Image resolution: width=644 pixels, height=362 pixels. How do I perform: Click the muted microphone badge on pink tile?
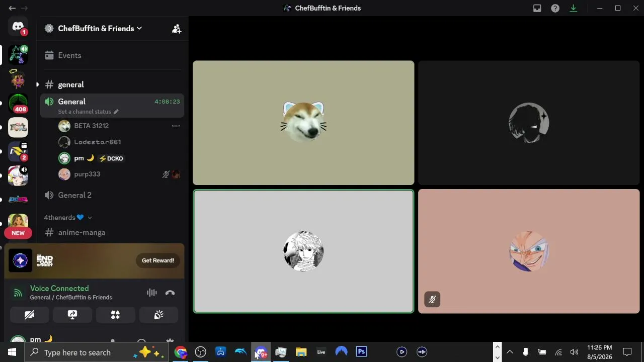[432, 300]
